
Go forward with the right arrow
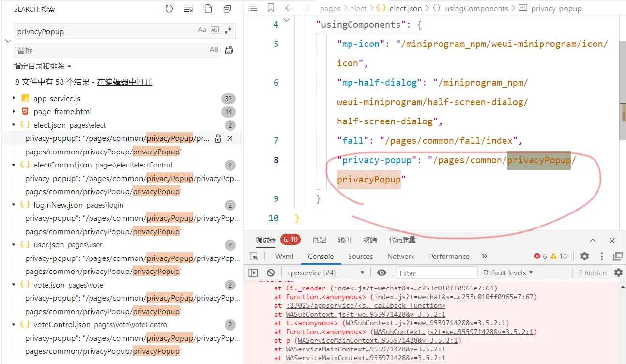point(305,8)
